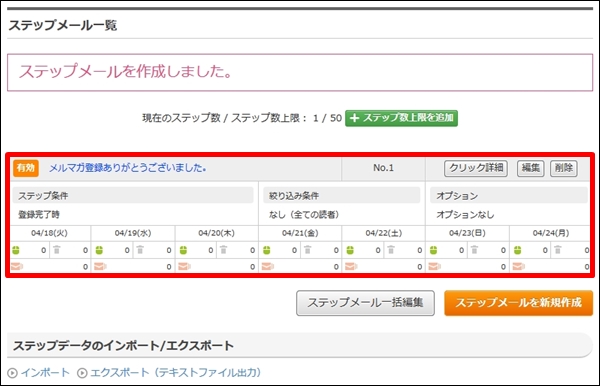Click the 04/22(土) date header
Image resolution: width=600 pixels, height=386 pixels.
tap(383, 233)
